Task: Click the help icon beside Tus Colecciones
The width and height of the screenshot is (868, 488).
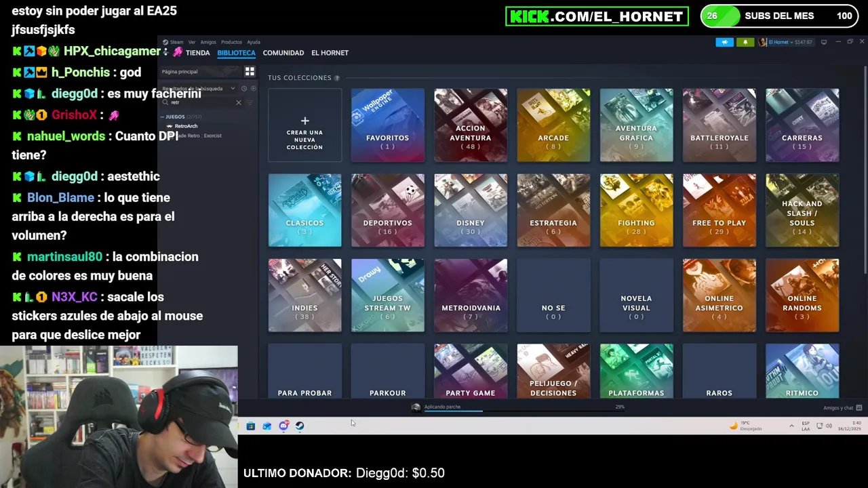Action: tap(337, 78)
